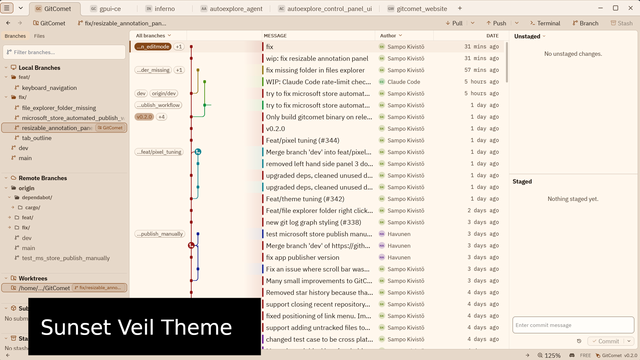This screenshot has height=360, width=640.
Task: Collapse the Local Branches section
Action: 6,67
